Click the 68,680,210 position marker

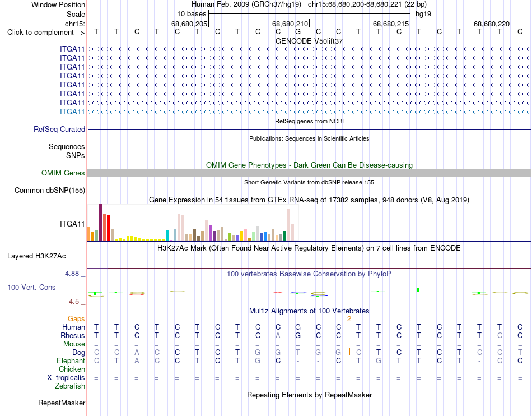click(x=290, y=24)
